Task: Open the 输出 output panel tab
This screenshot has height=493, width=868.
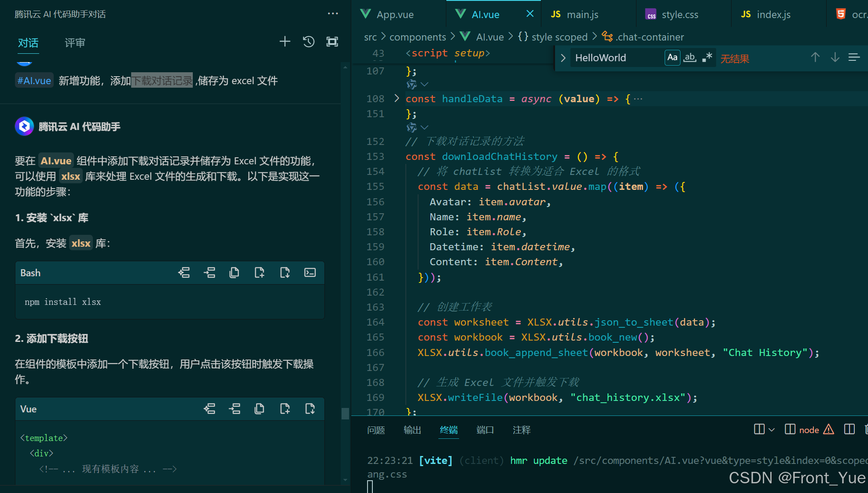Action: 412,430
